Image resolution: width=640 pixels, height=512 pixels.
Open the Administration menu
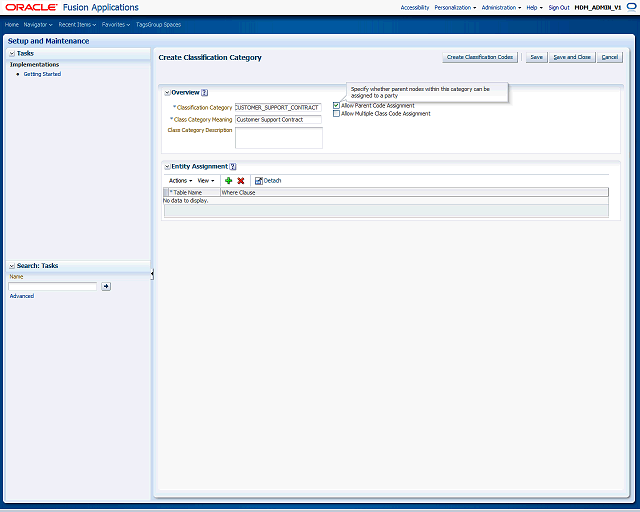501,7
